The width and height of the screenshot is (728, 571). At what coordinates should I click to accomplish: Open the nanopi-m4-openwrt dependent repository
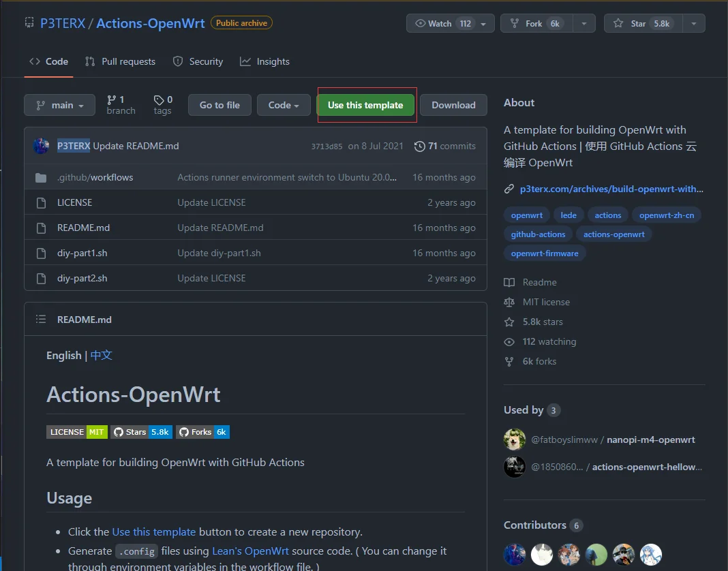click(x=650, y=439)
